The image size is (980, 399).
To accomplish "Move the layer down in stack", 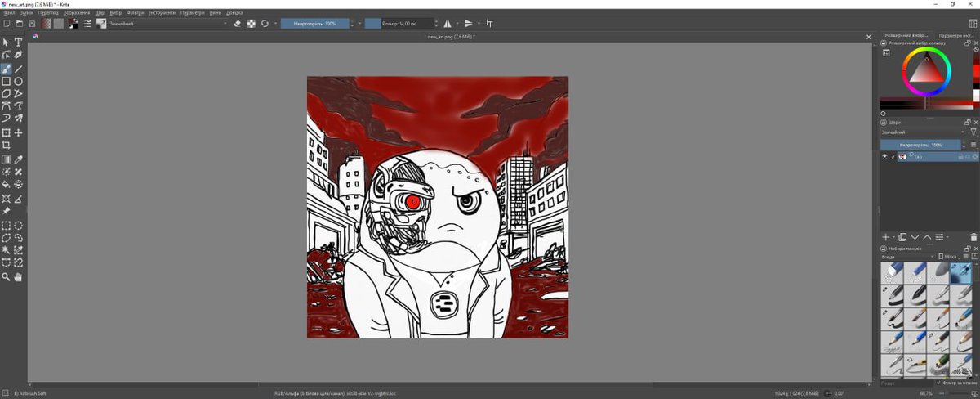I will pyautogui.click(x=915, y=237).
